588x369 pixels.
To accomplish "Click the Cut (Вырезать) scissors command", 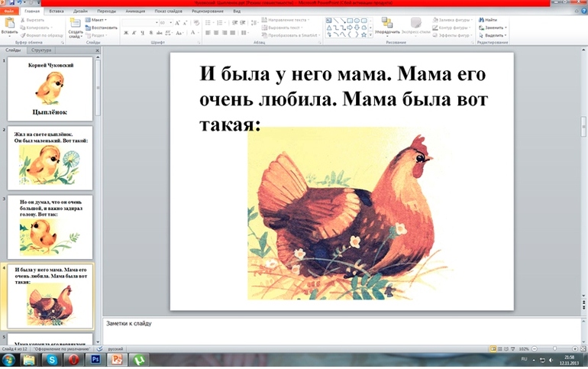I will (32, 20).
